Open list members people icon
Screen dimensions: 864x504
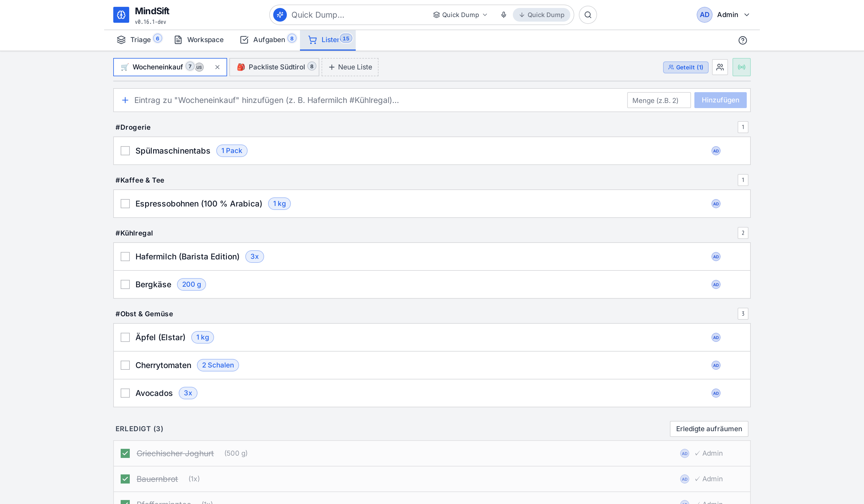pos(720,67)
